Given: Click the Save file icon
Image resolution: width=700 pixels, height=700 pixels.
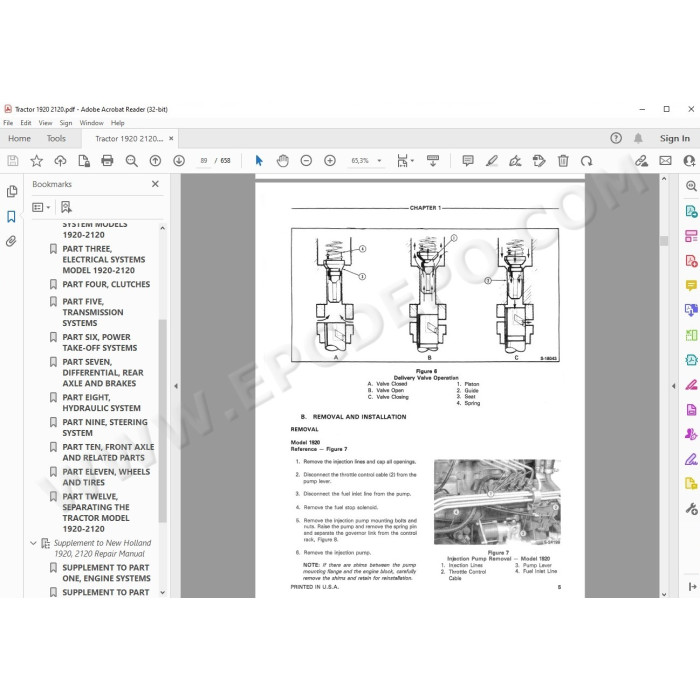Looking at the screenshot, I should 13,161.
